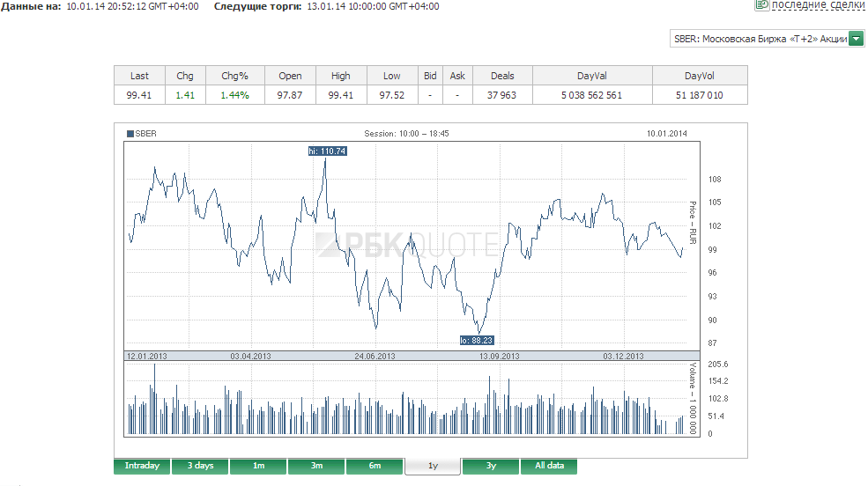Select the 3m period tab

click(x=316, y=466)
